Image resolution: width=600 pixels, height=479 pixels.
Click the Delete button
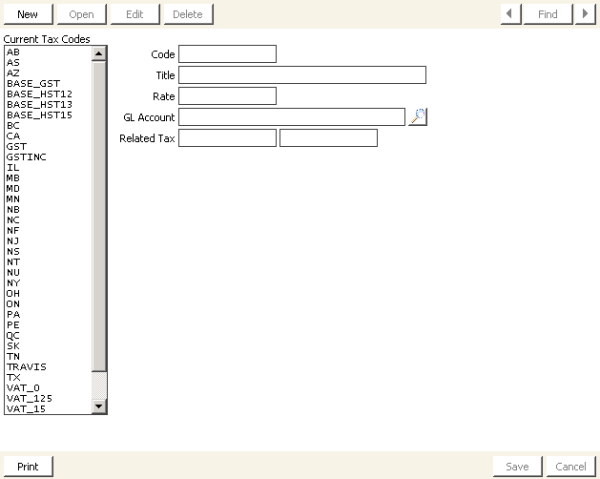188,14
